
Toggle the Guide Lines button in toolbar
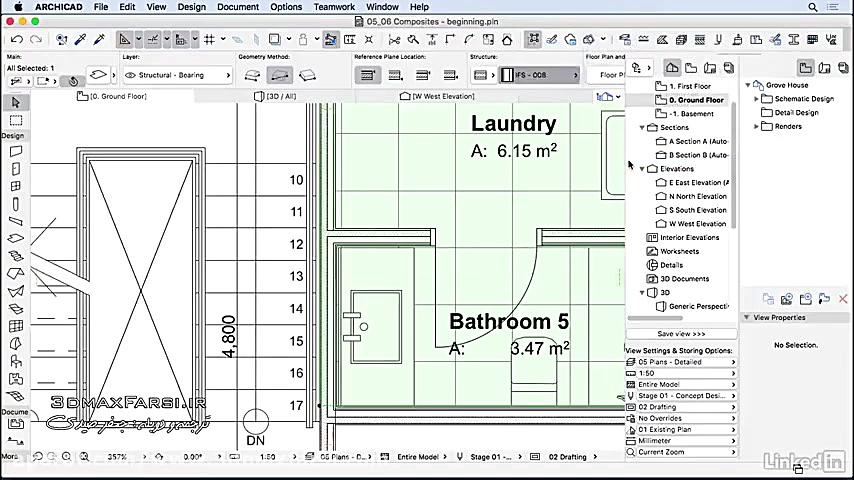(x=125, y=39)
